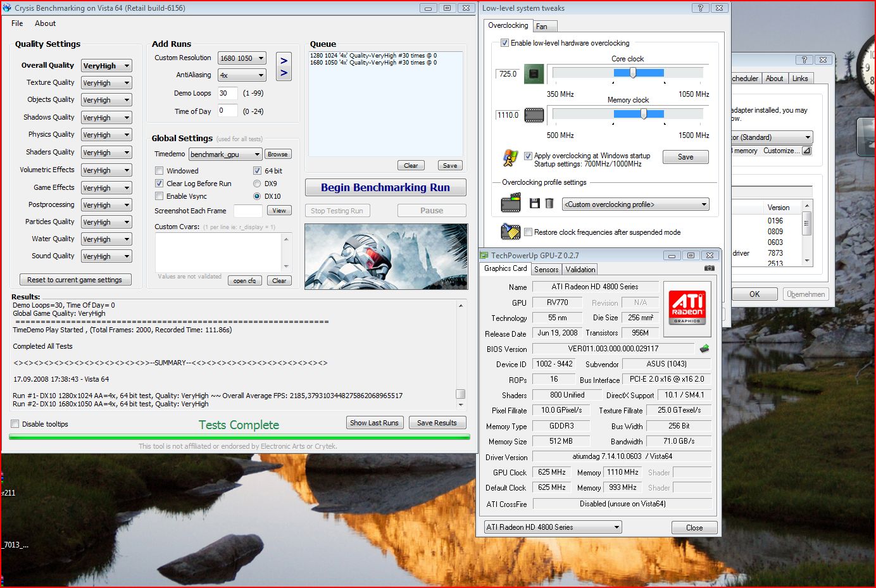Click the clock desktop gadget
The height and width of the screenshot is (588, 876).
pyautogui.click(x=866, y=66)
